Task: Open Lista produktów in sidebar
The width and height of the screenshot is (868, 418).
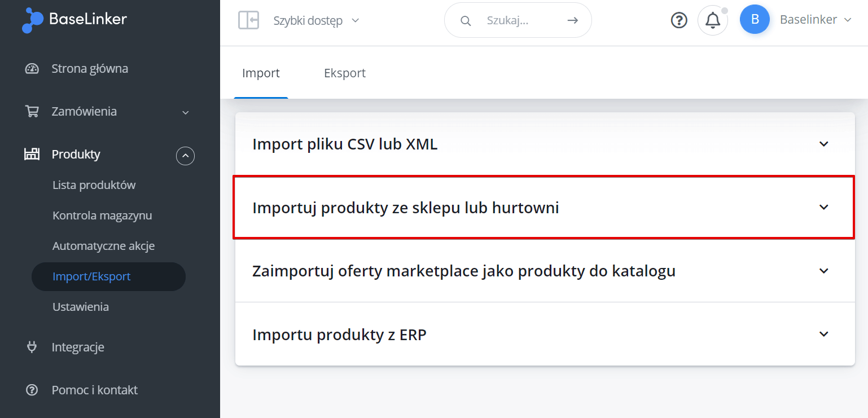Action: [x=94, y=185]
